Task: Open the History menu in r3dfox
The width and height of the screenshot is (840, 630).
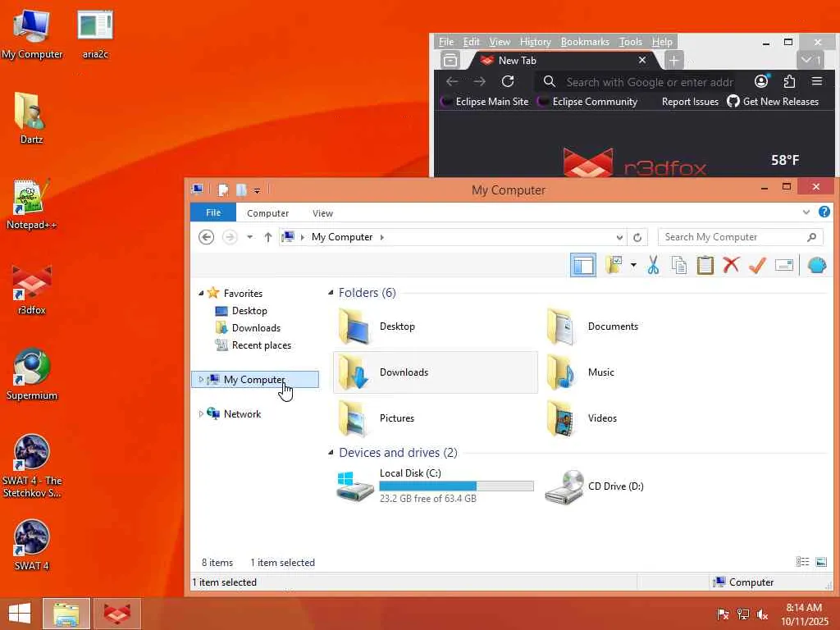Action: tap(535, 42)
